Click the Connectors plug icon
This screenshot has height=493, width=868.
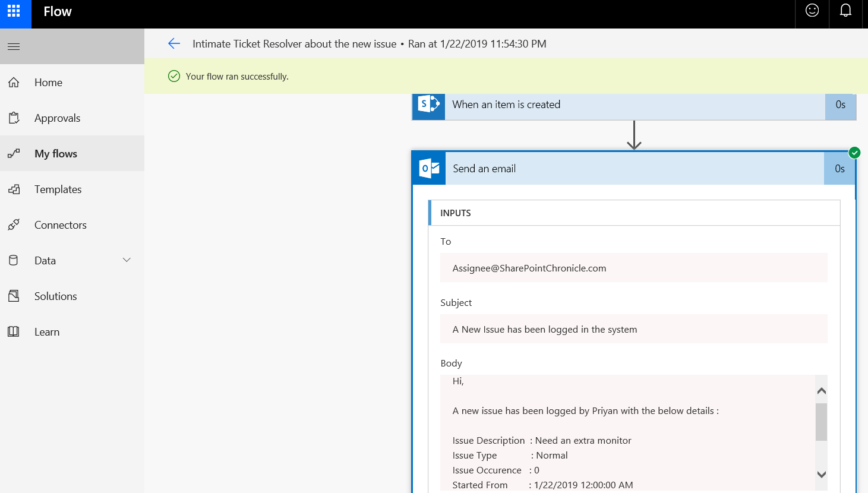point(14,225)
